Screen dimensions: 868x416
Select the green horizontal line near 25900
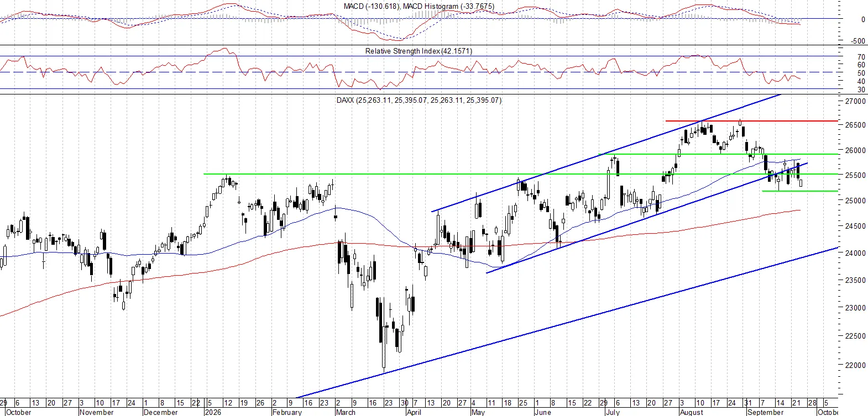coord(719,154)
